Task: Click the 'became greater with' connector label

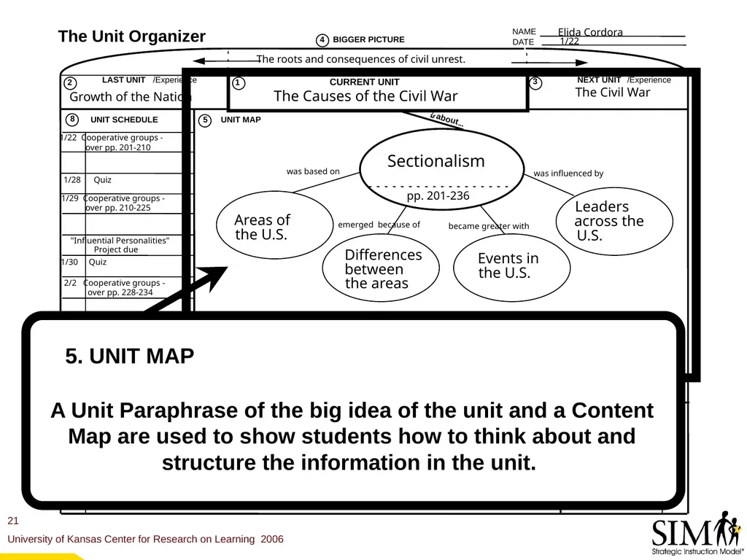Action: click(489, 226)
